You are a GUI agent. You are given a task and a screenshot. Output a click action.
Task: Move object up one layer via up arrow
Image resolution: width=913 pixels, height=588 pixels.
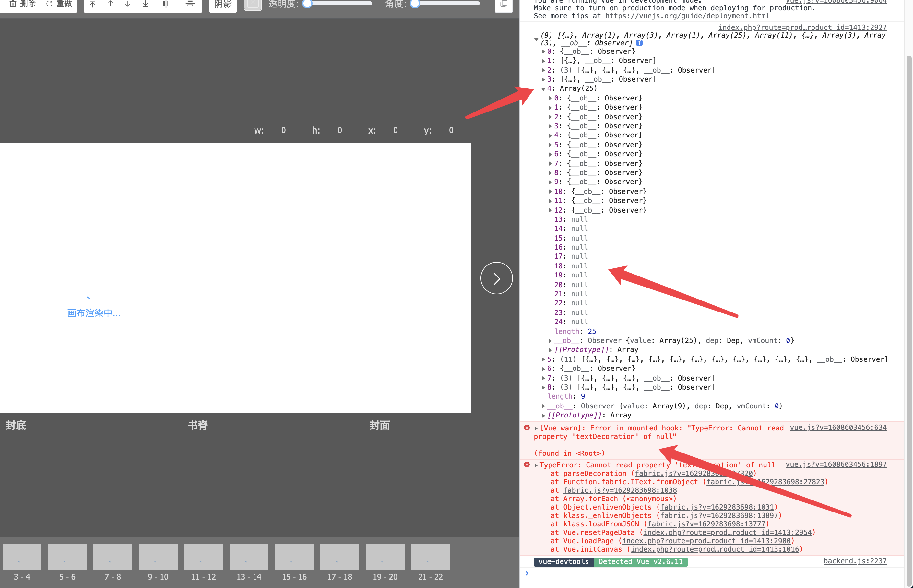(110, 4)
